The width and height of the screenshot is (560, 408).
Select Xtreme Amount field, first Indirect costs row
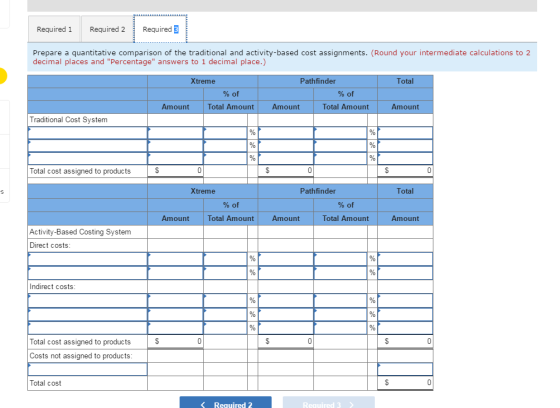(175, 301)
